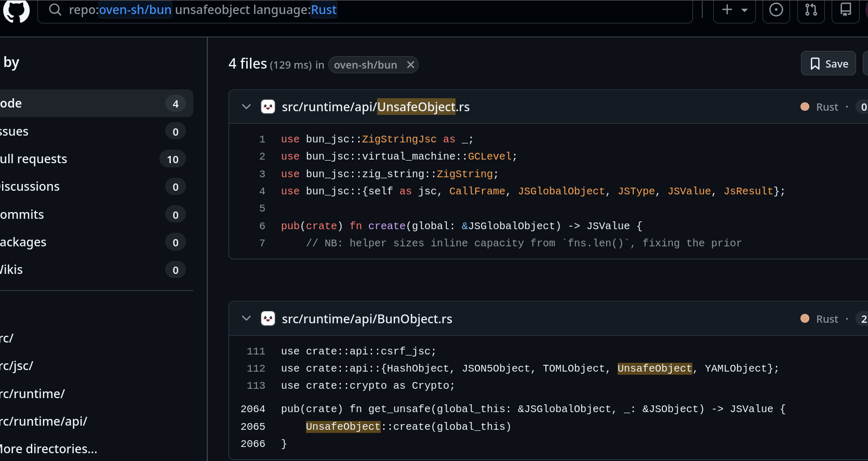Filter by the src/jsc/ path
The width and height of the screenshot is (868, 461).
click(x=17, y=366)
